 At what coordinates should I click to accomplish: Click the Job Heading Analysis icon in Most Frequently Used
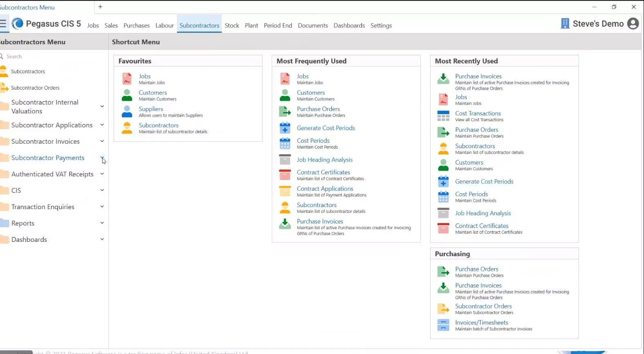coord(285,160)
